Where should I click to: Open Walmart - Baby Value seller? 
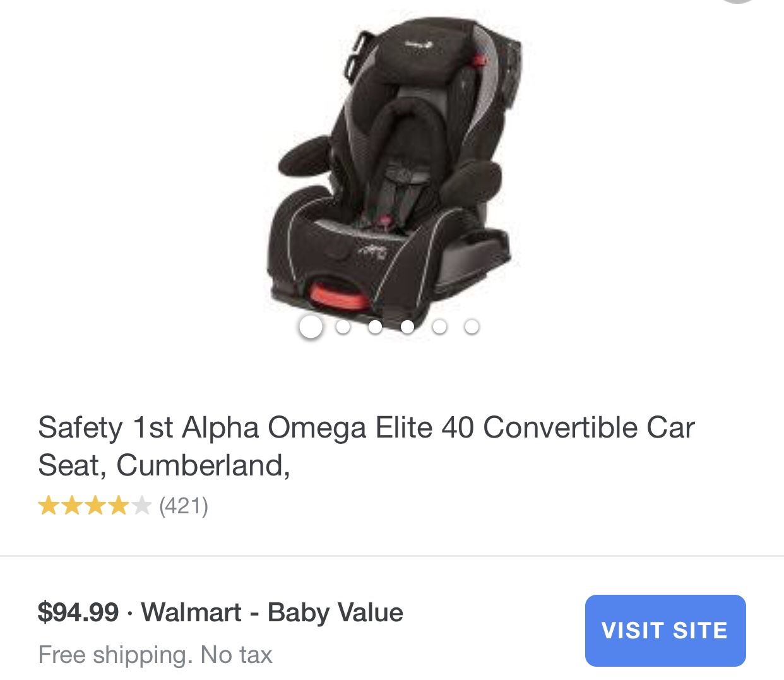272,612
